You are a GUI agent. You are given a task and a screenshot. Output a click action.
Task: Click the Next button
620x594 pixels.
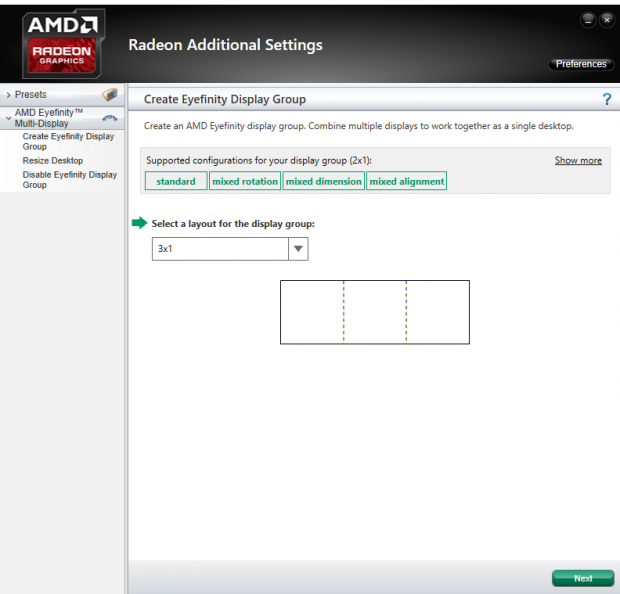583,578
